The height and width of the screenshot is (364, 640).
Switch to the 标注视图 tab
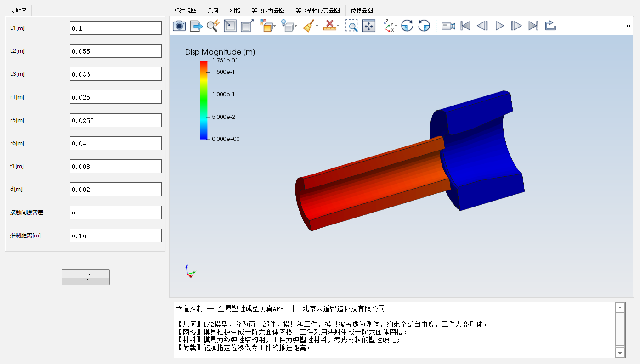point(186,11)
